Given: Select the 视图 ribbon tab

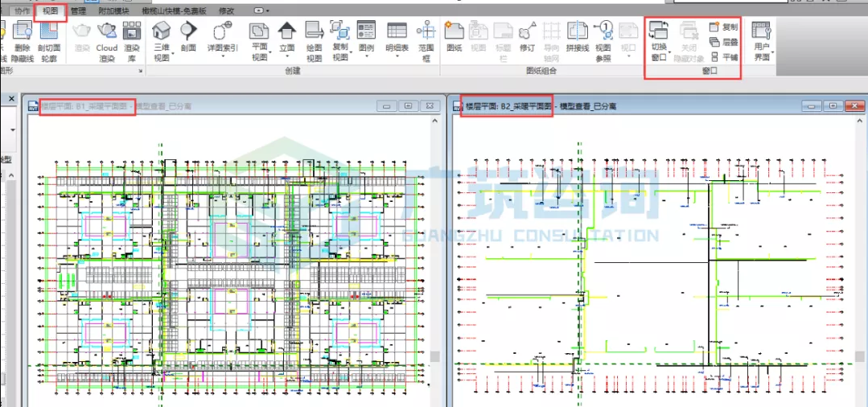Looking at the screenshot, I should coord(51,10).
